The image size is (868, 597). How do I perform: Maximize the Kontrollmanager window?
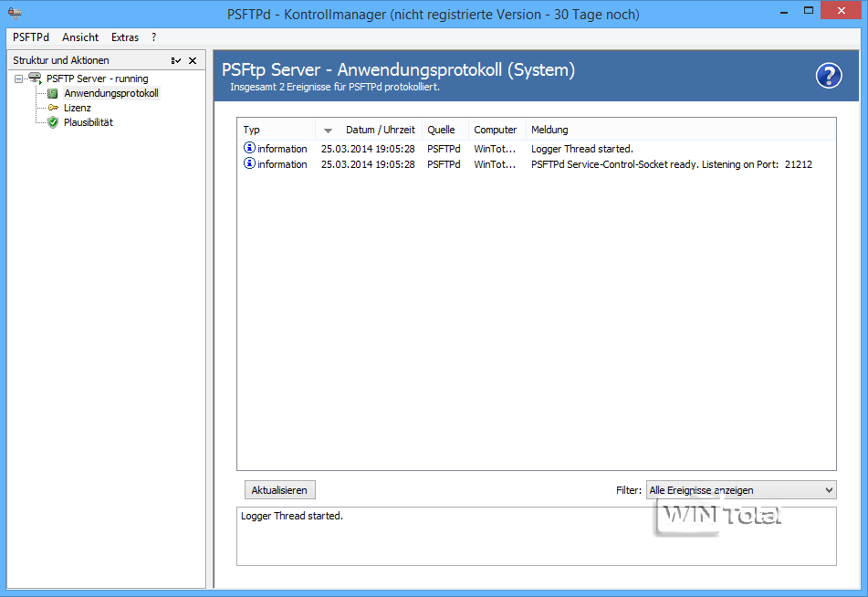809,11
